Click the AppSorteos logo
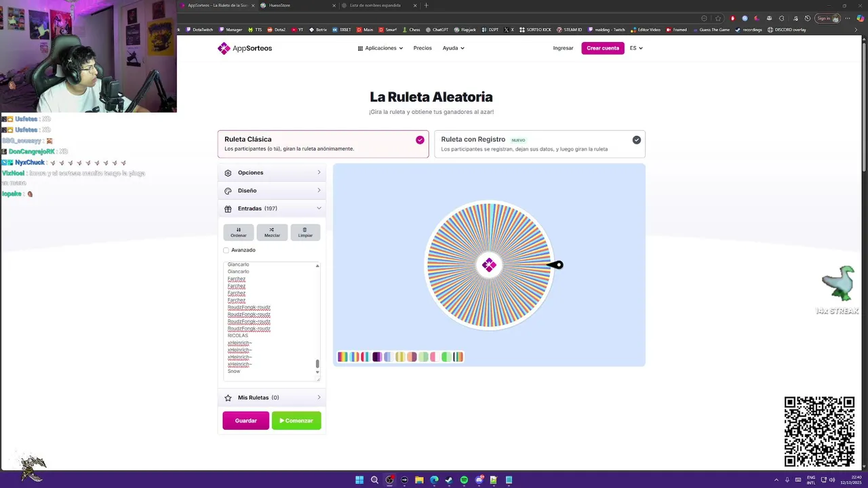This screenshot has height=488, width=868. pos(245,48)
